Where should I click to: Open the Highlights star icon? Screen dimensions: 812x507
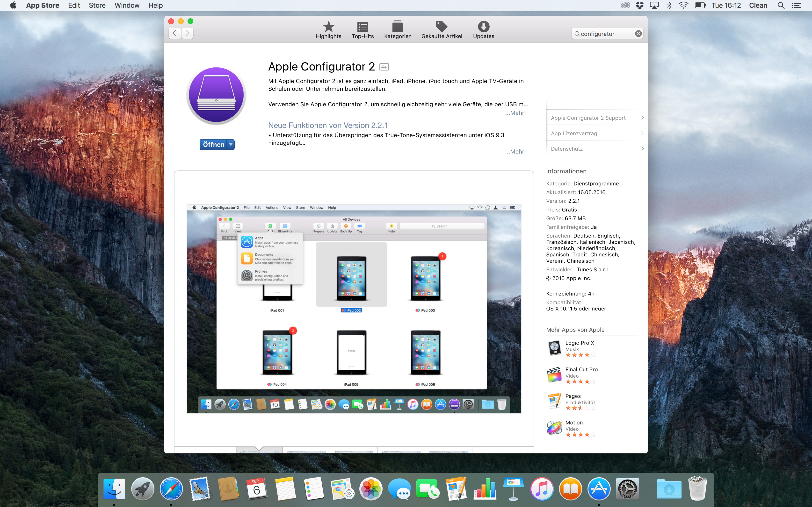tap(328, 27)
